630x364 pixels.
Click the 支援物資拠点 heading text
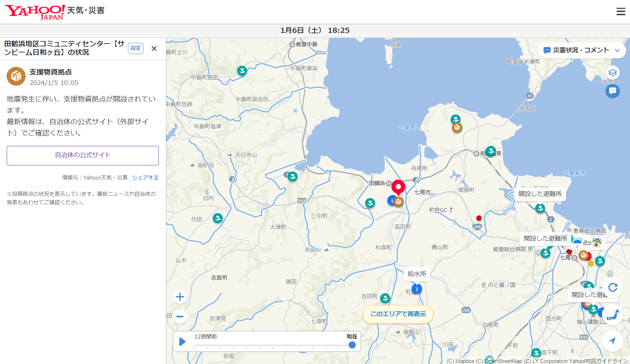pyautogui.click(x=51, y=72)
